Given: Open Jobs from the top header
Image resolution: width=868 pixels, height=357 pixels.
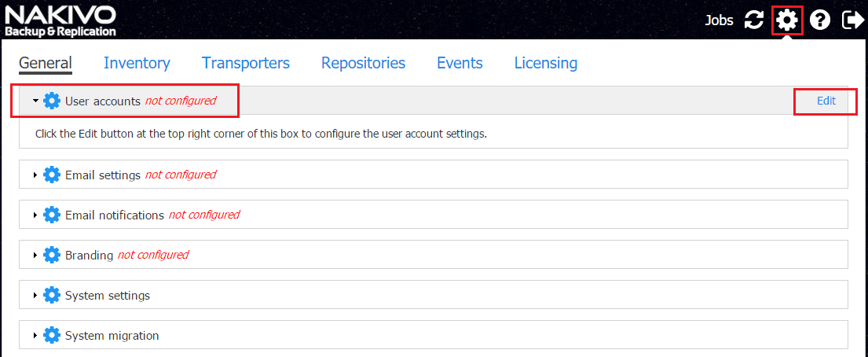Looking at the screenshot, I should pos(719,20).
